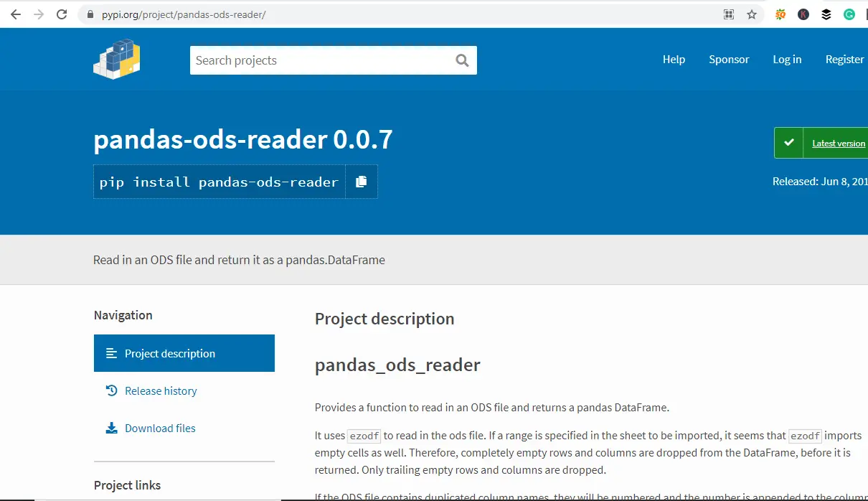Bookmark this page with the star icon

pos(752,14)
